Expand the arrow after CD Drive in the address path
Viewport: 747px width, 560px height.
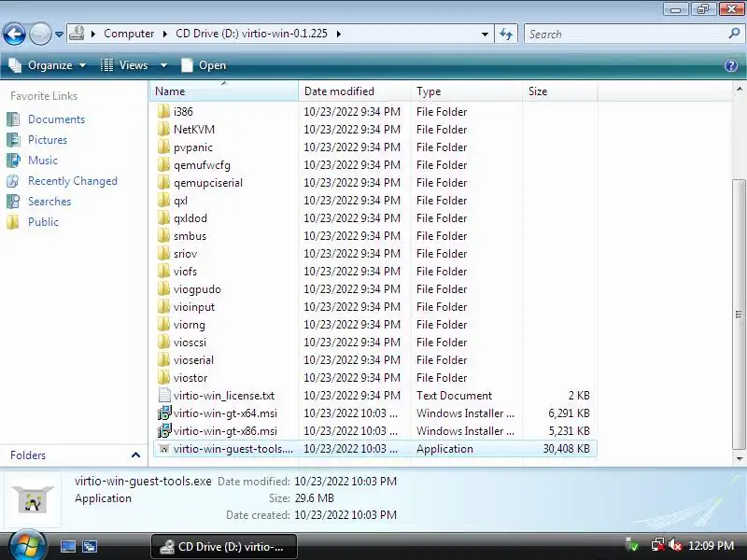(x=339, y=34)
